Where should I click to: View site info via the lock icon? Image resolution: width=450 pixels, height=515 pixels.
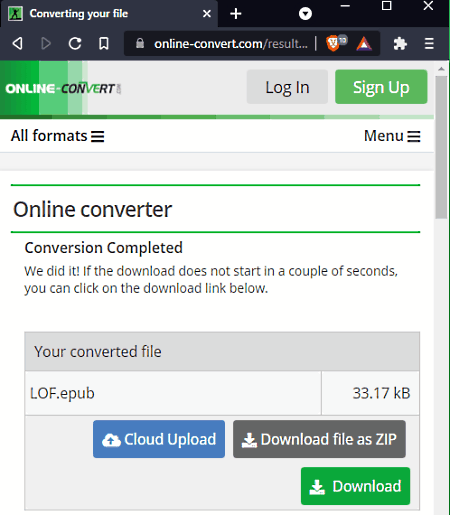140,43
